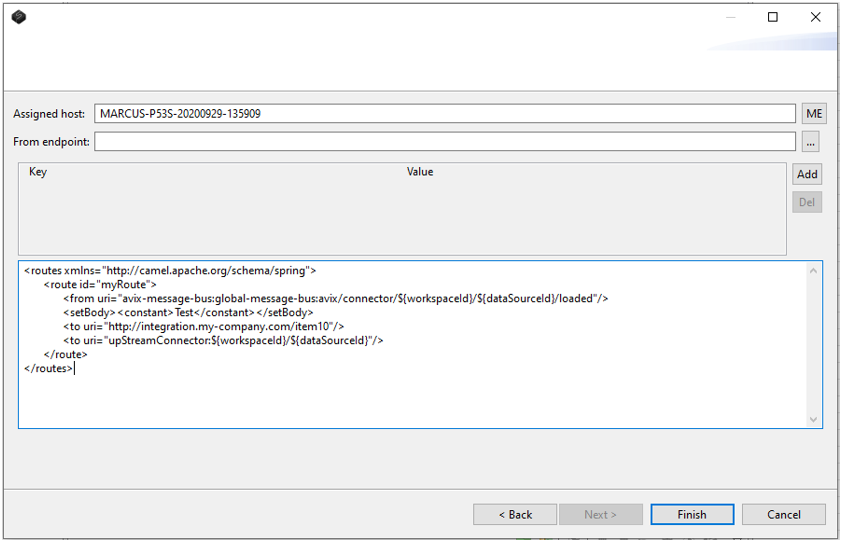Click the Del button next to the table

[x=807, y=202]
